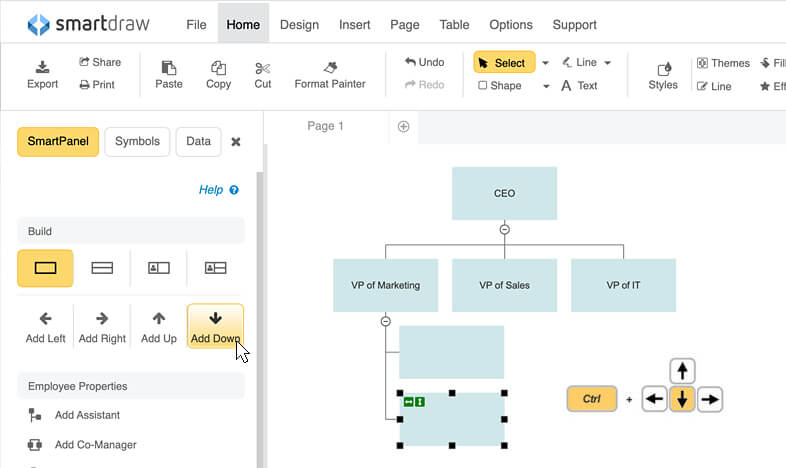The image size is (786, 468).
Task: Expand the Shape dropdown arrow
Action: point(546,86)
